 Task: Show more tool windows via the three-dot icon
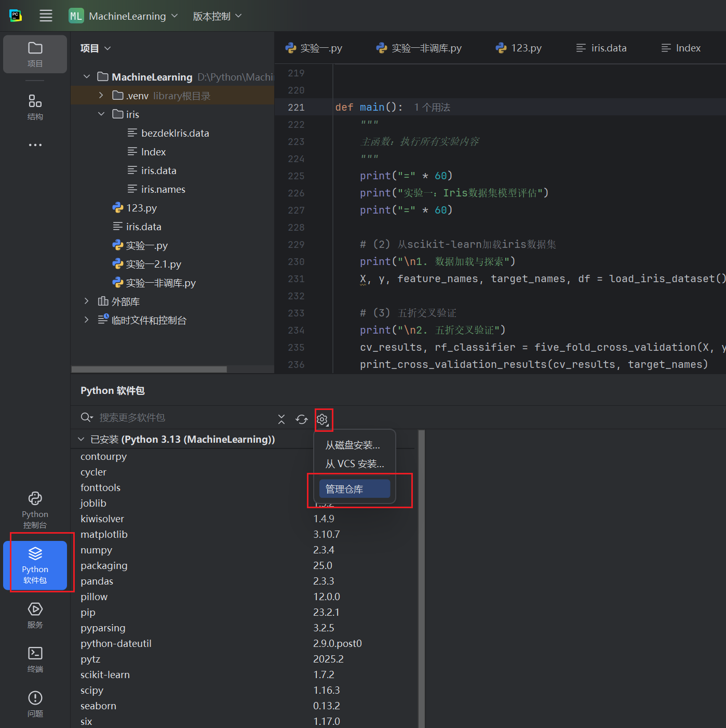(x=35, y=145)
